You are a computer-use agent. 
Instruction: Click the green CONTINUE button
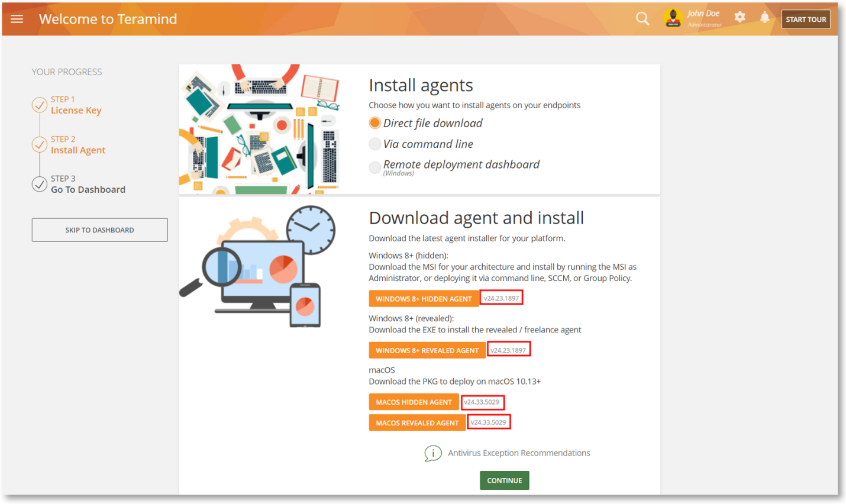click(505, 480)
